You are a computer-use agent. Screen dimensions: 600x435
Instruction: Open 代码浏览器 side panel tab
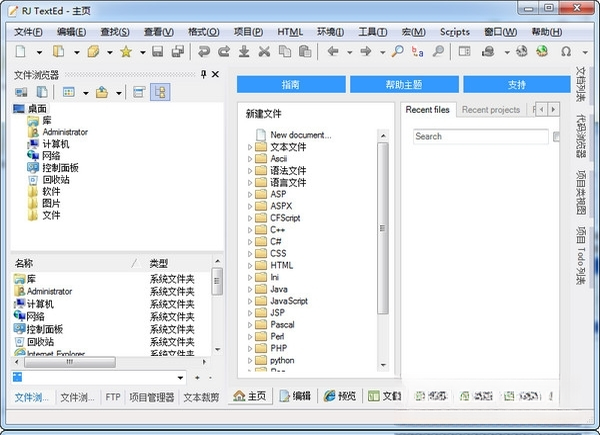pyautogui.click(x=581, y=136)
